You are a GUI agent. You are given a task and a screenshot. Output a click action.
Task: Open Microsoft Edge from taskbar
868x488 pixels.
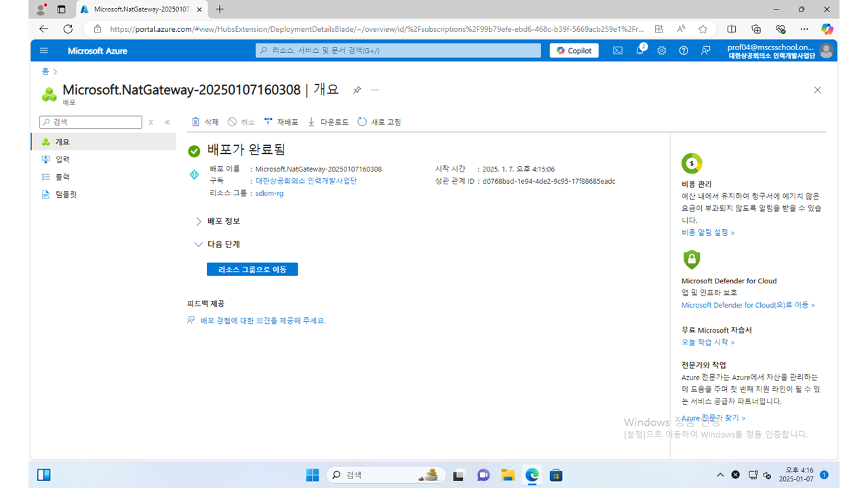[x=532, y=475]
